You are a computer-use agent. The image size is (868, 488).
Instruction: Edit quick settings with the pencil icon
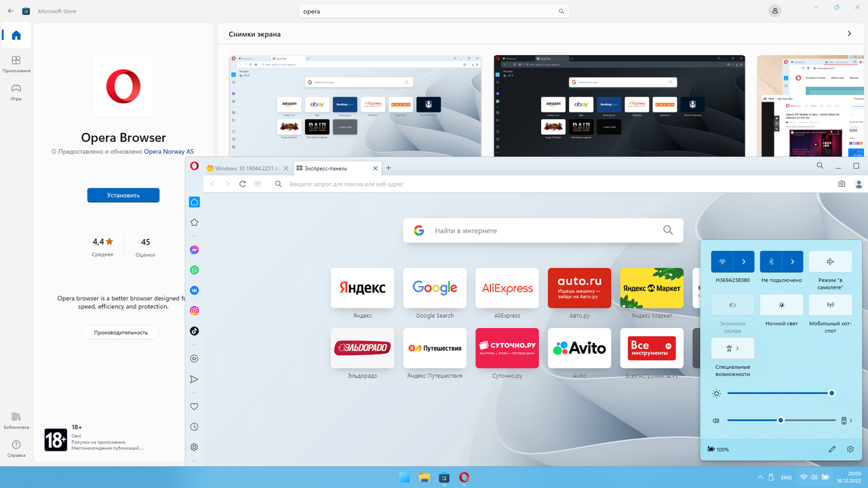pyautogui.click(x=832, y=449)
